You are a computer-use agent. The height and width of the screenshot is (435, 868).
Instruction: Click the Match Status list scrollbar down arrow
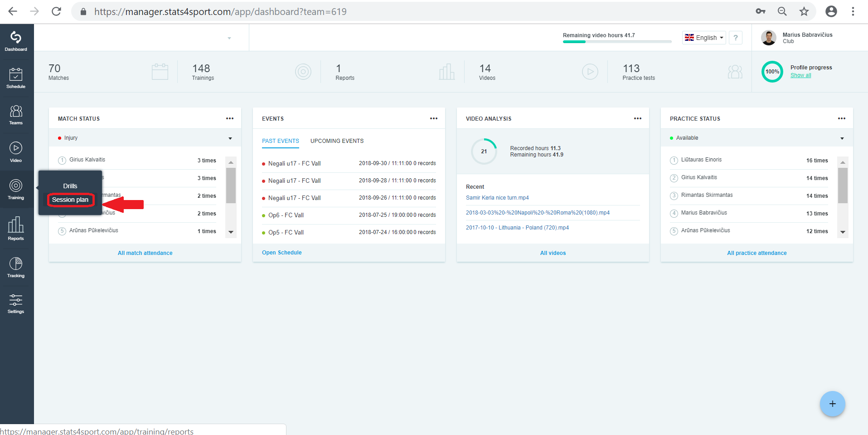coord(231,232)
